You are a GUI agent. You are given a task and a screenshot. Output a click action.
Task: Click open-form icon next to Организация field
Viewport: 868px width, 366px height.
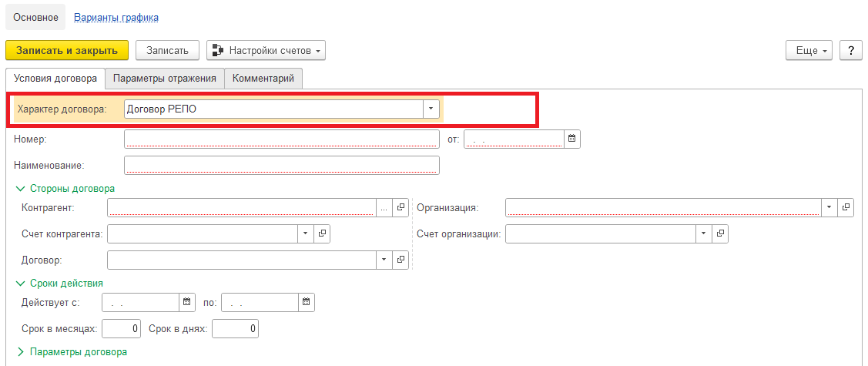(846, 208)
